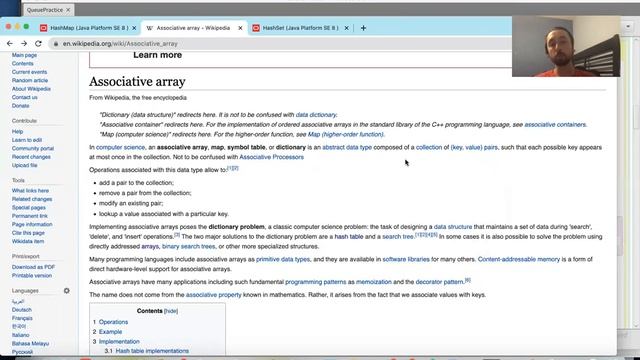Open What links here tool

pos(30,191)
